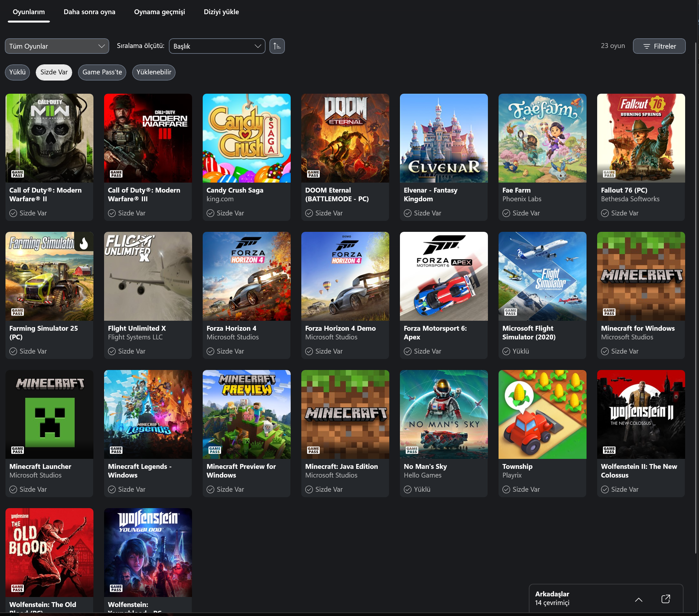Click the 'Sıralama ölçütü:' label
699x616 pixels.
pos(141,46)
